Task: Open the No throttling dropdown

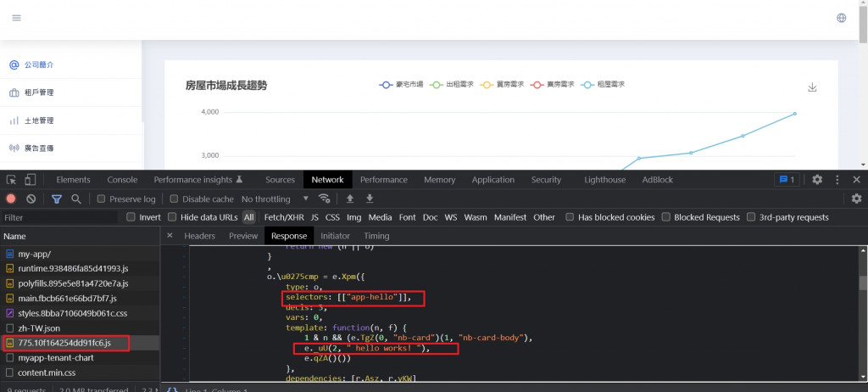Action: (275, 199)
